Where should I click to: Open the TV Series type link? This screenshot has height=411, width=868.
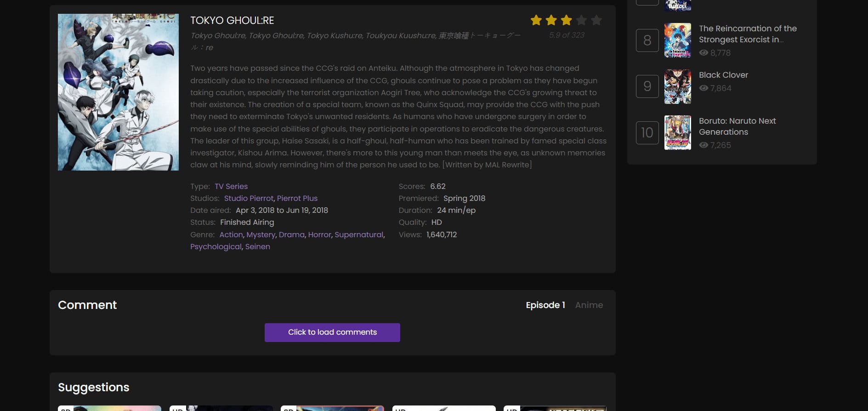231,186
